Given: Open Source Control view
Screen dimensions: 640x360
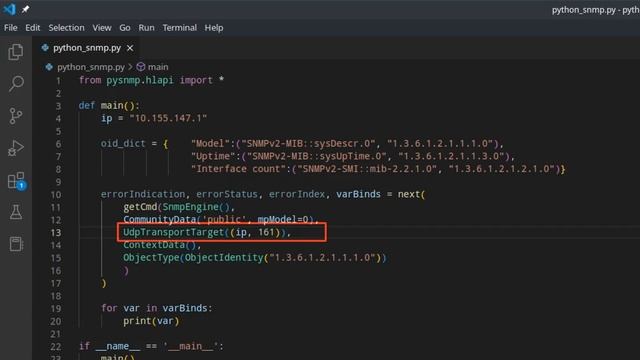Looking at the screenshot, I should [16, 116].
